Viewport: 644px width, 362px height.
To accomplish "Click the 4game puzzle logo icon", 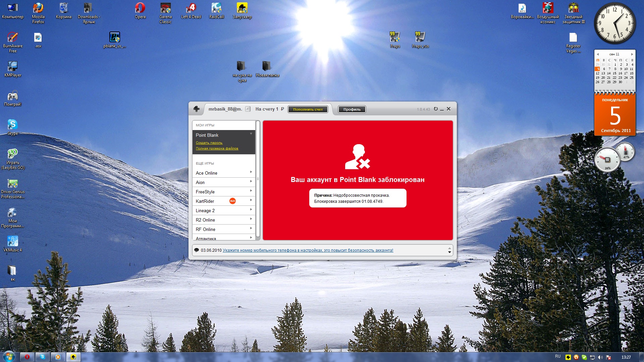I will 197,109.
